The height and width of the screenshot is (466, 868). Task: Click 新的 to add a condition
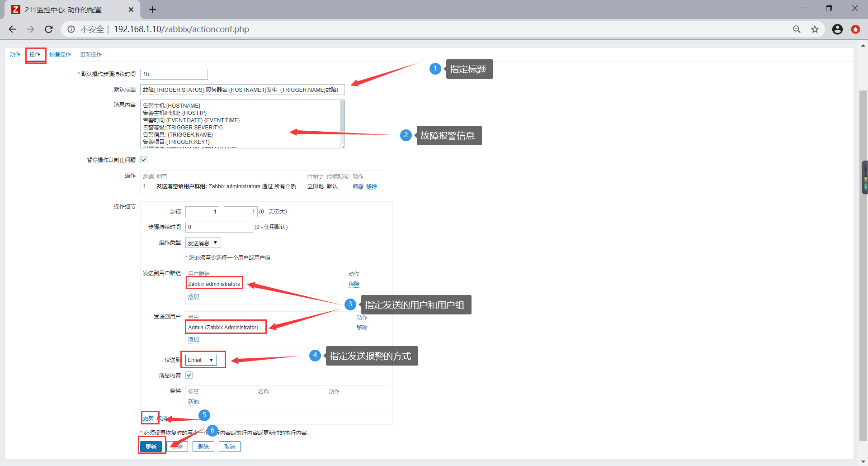click(193, 402)
